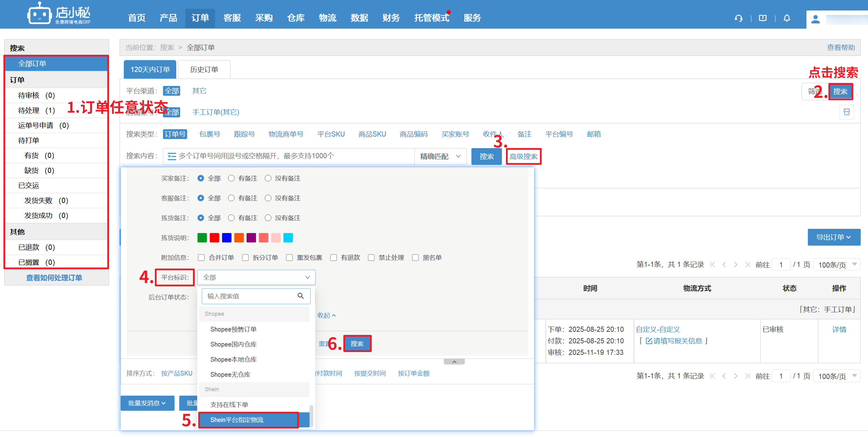Check the 合并订单 checkbox

(201, 257)
